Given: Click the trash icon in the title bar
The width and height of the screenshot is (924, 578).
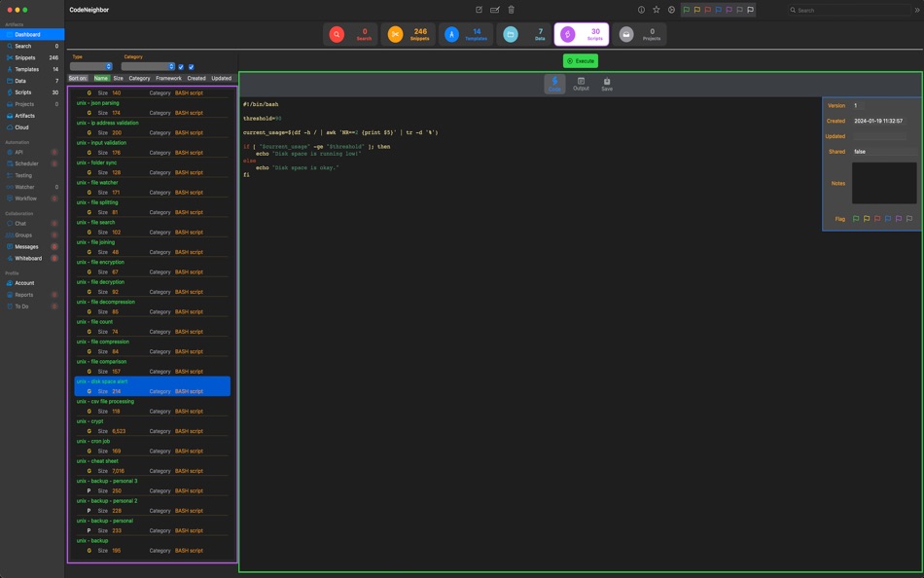Looking at the screenshot, I should [x=512, y=10].
